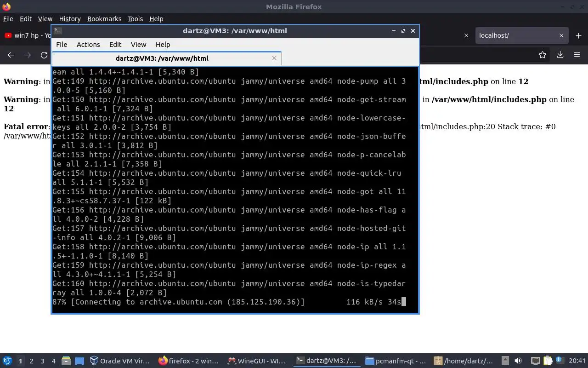Switch to workspace 1
The height and width of the screenshot is (368, 588).
pos(20,361)
